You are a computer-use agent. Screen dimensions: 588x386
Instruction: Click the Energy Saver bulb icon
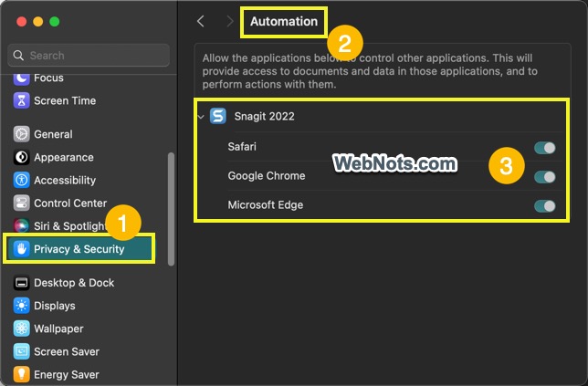tap(21, 374)
